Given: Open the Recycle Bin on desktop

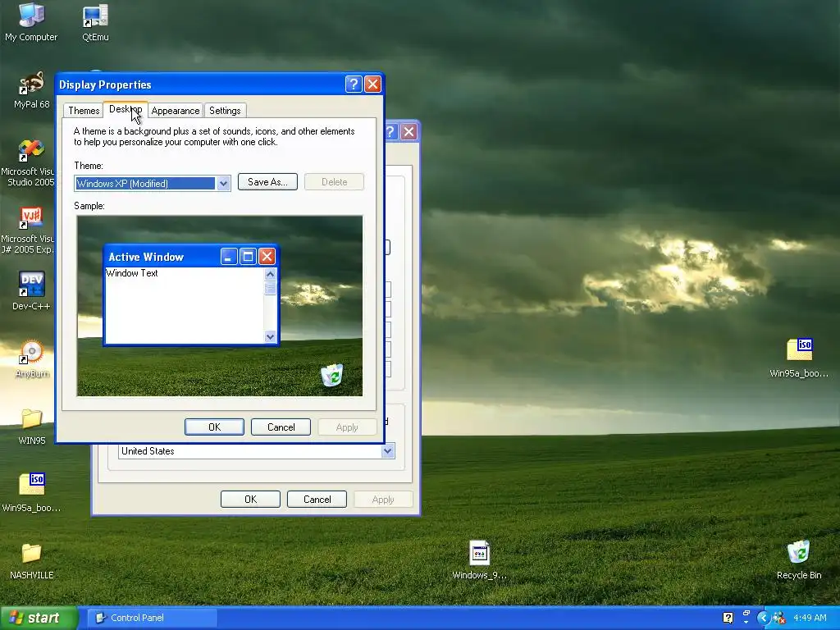Looking at the screenshot, I should [799, 560].
